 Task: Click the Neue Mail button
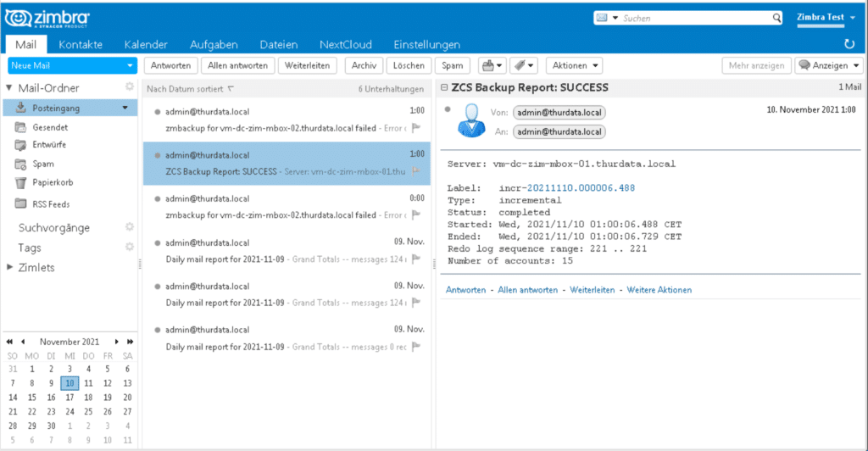point(65,65)
